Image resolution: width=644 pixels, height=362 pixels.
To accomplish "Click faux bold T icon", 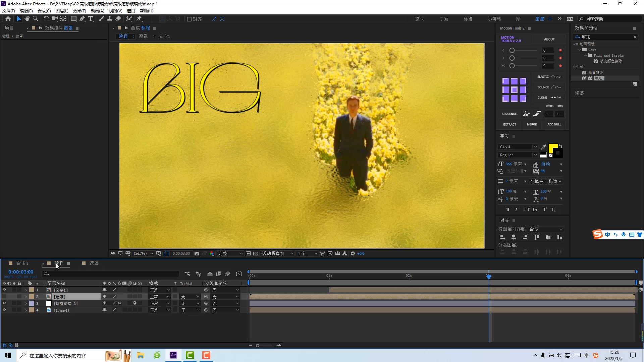I will (508, 209).
